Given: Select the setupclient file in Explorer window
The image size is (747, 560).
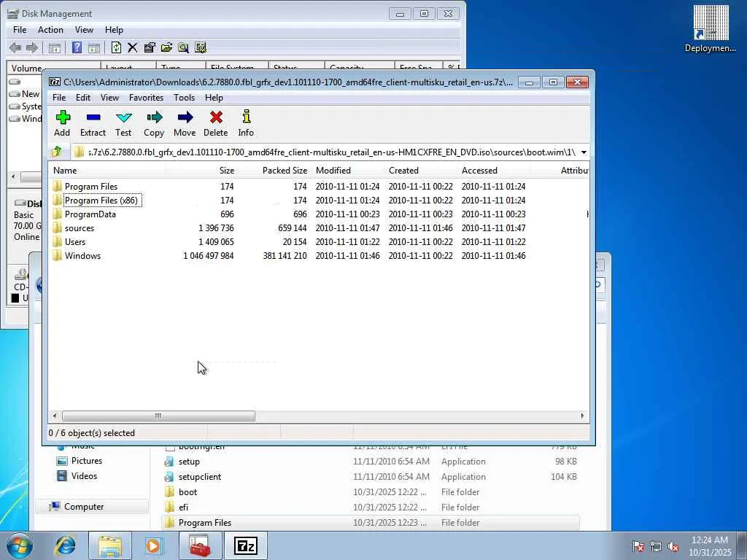Looking at the screenshot, I should 200,477.
